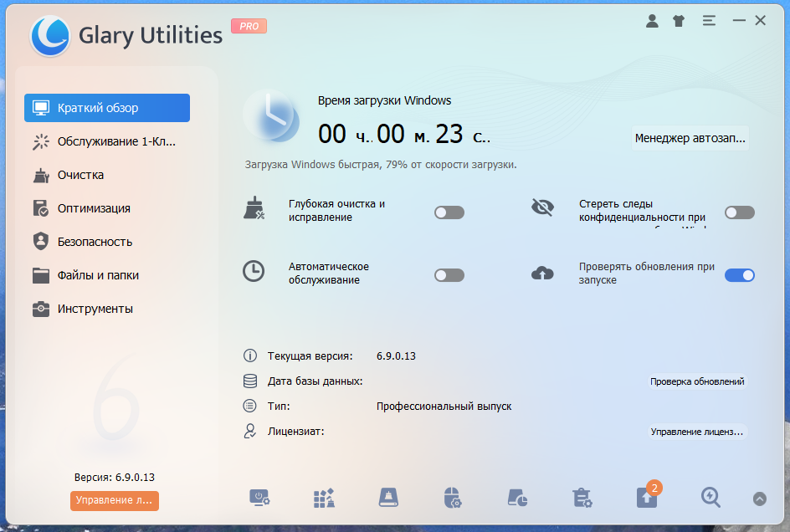Open startup manager icon in bottom toolbar
Screen dimensions: 790x532
pos(259,498)
